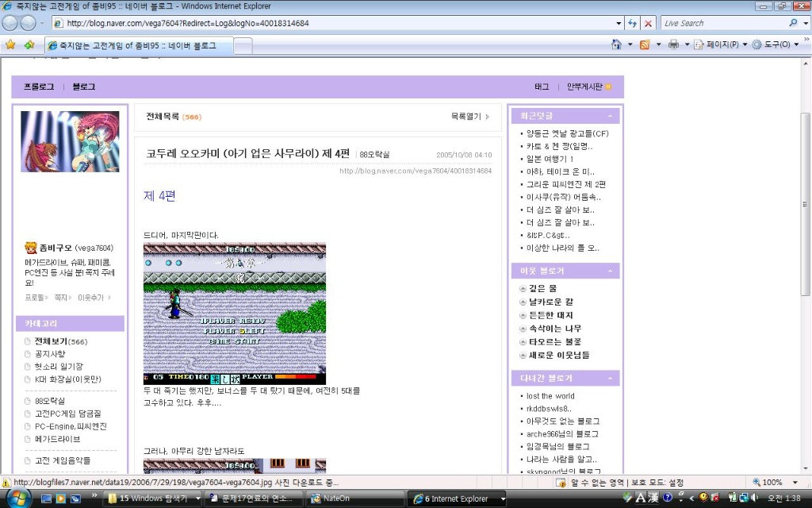Click the orange icon next to 안부게시판

click(x=608, y=87)
